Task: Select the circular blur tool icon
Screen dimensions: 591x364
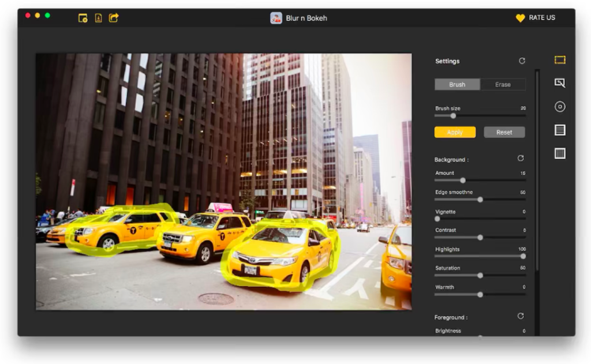Action: (x=560, y=107)
